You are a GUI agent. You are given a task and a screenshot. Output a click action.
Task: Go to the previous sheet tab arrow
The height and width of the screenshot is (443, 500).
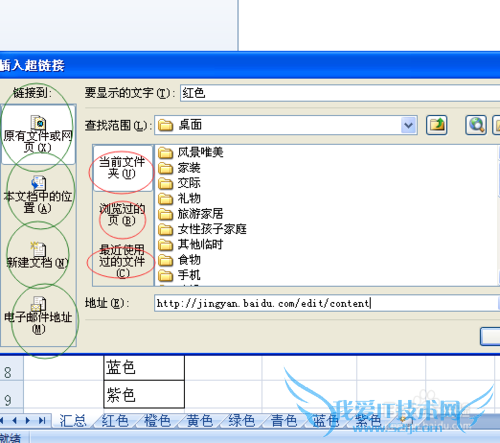[14, 421]
